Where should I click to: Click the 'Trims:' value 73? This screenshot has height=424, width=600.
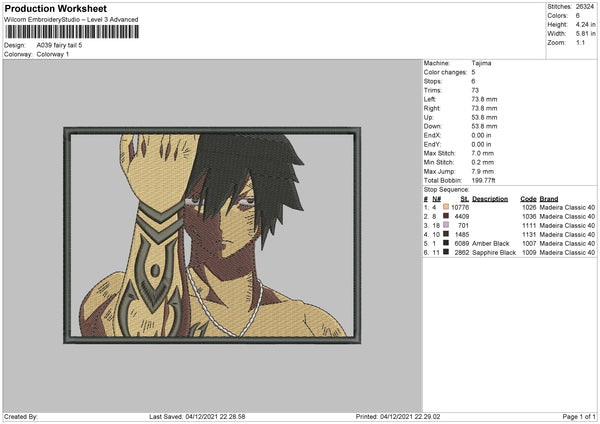click(x=475, y=90)
